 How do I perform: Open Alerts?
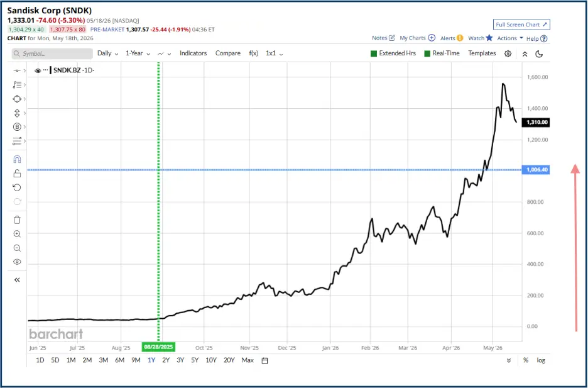(452, 38)
